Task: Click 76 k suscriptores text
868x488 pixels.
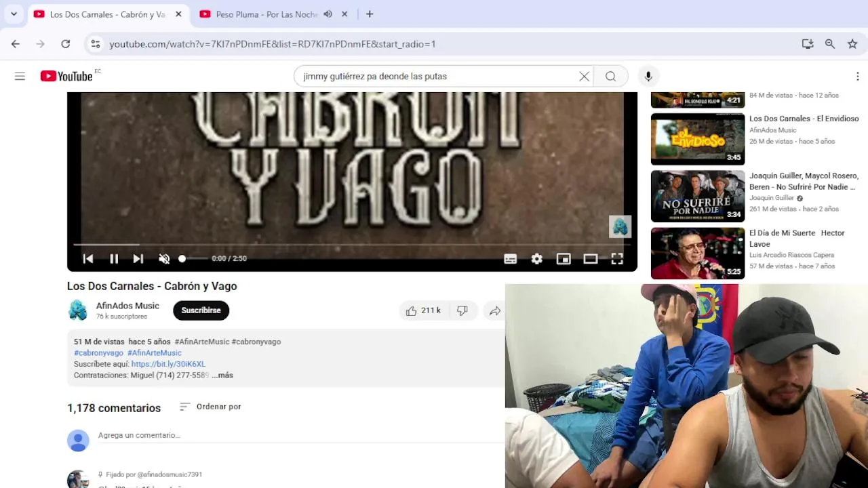Action: (121, 317)
